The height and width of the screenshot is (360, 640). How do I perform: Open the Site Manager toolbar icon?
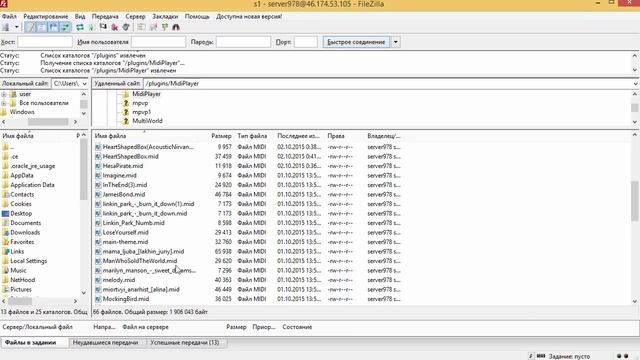click(x=6, y=27)
